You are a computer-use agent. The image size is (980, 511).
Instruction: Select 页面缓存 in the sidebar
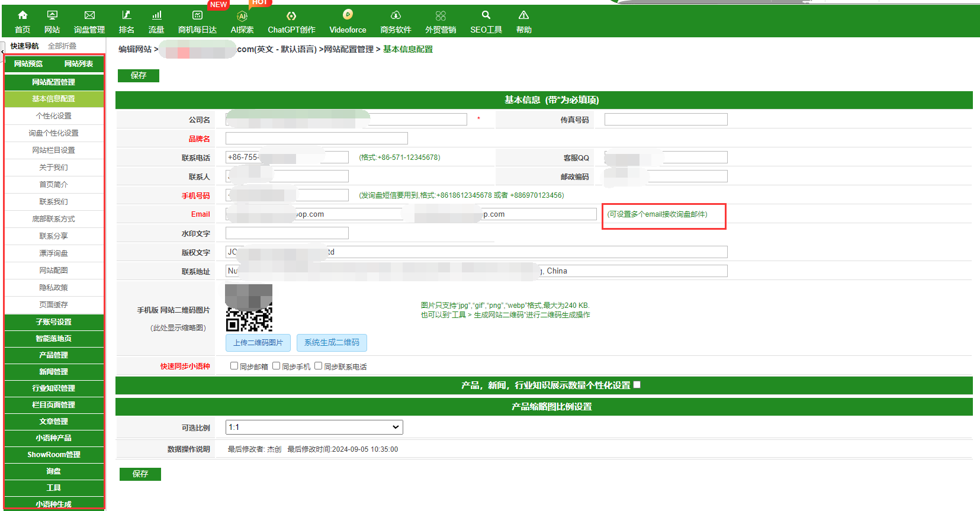tap(54, 305)
